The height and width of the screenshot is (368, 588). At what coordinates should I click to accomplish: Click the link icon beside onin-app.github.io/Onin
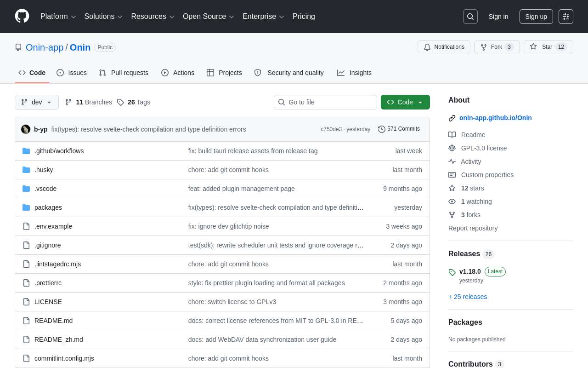[x=452, y=118]
